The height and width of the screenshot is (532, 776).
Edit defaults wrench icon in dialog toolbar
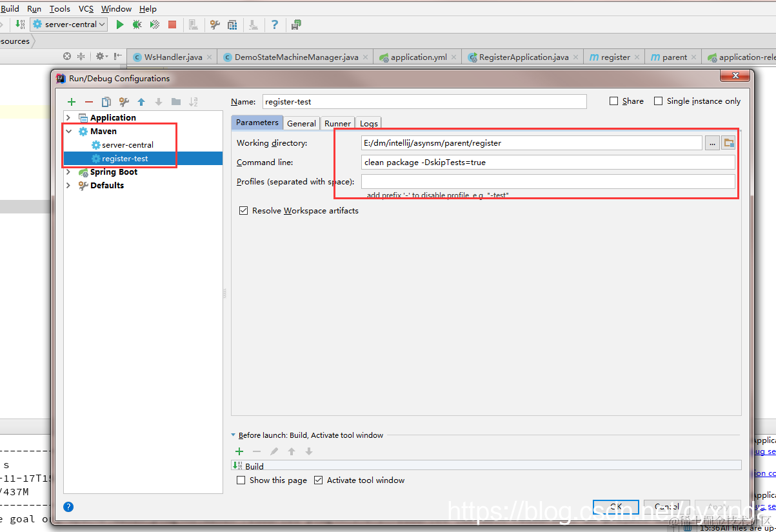(124, 102)
